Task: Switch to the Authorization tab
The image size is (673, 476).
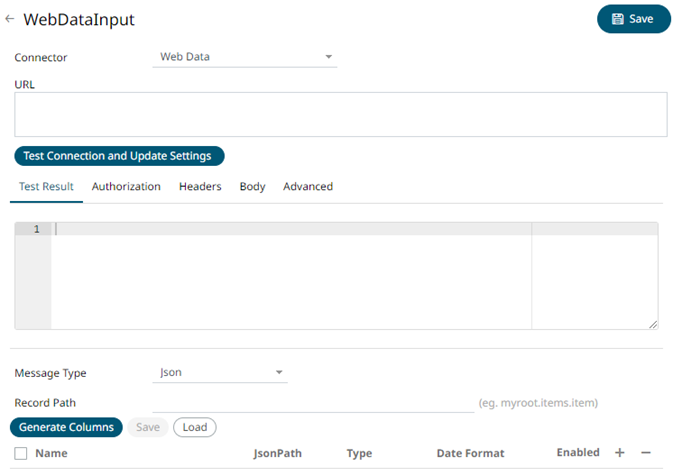Action: coord(126,187)
